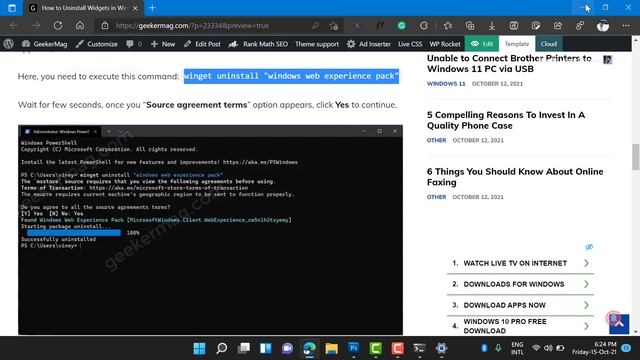Viewport: 640px width, 360px height.
Task: Open the Collections icon
Action: pos(470,26)
